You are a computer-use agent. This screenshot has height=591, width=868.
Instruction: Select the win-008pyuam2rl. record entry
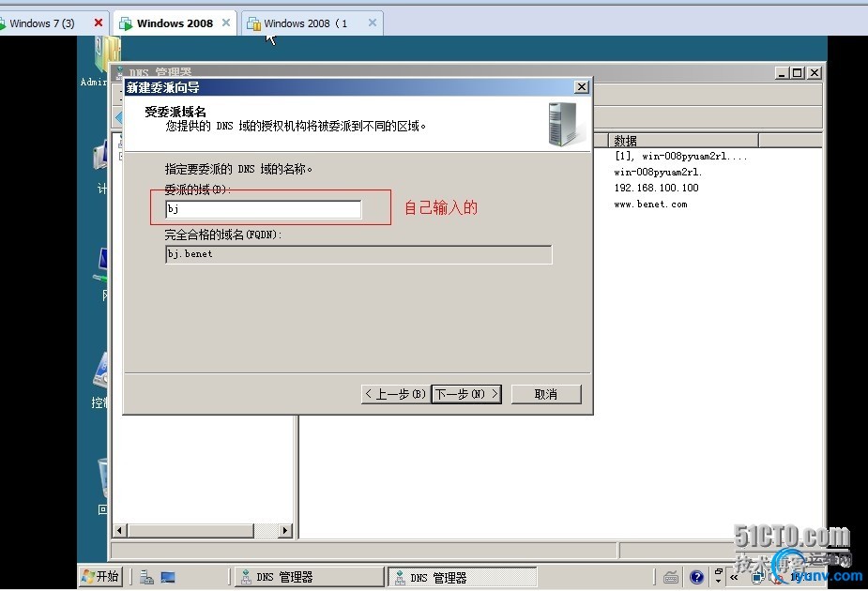click(658, 172)
